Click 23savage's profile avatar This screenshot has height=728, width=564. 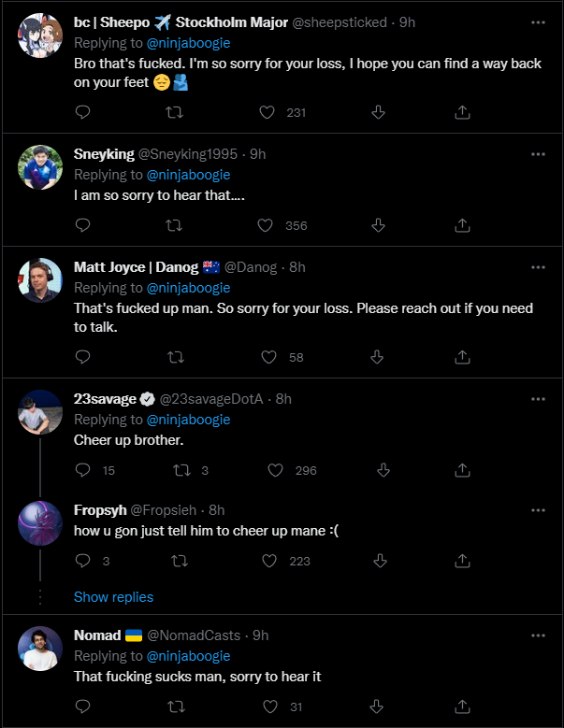pos(40,412)
